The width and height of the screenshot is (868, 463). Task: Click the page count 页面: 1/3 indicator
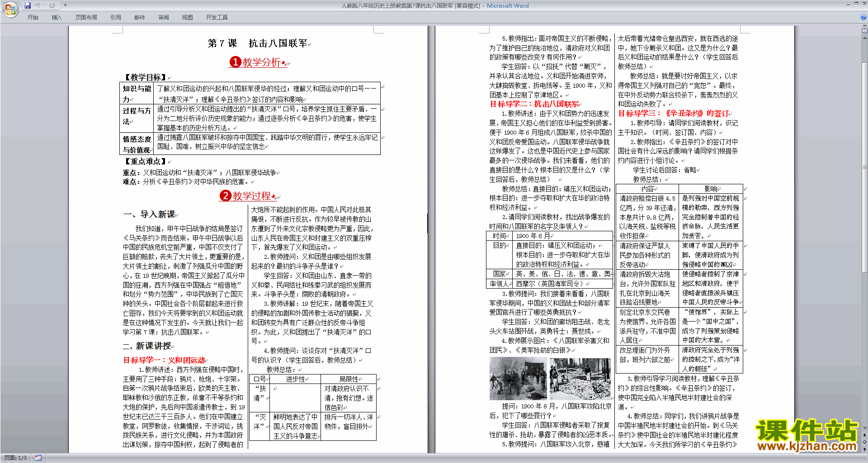[15, 458]
